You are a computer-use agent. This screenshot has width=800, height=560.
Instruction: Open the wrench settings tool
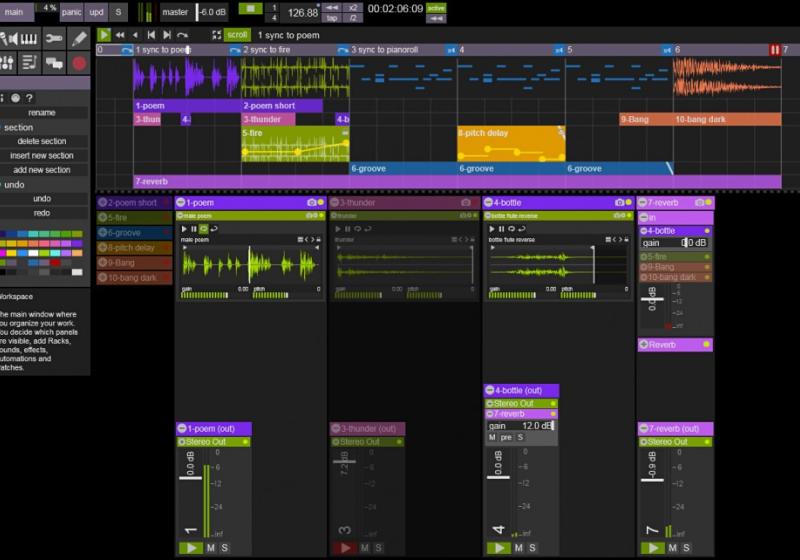(54, 39)
